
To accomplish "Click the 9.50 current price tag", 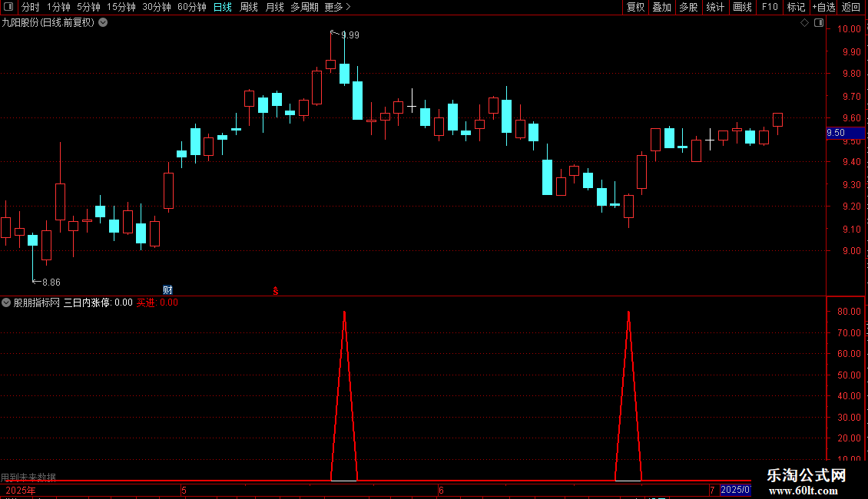I will (845, 133).
